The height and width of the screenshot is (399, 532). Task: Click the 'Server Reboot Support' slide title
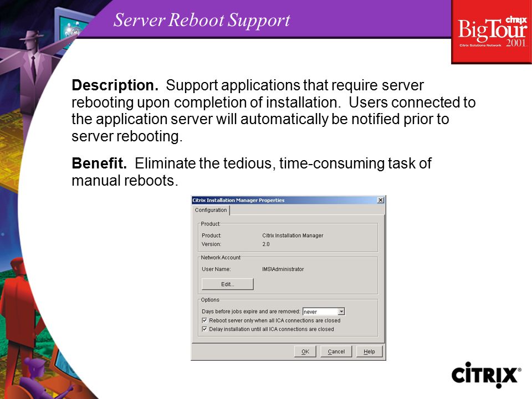coord(202,20)
